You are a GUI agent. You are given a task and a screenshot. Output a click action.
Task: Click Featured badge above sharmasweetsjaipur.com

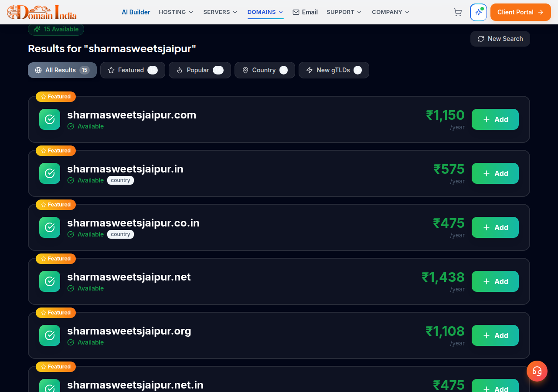coord(56,97)
